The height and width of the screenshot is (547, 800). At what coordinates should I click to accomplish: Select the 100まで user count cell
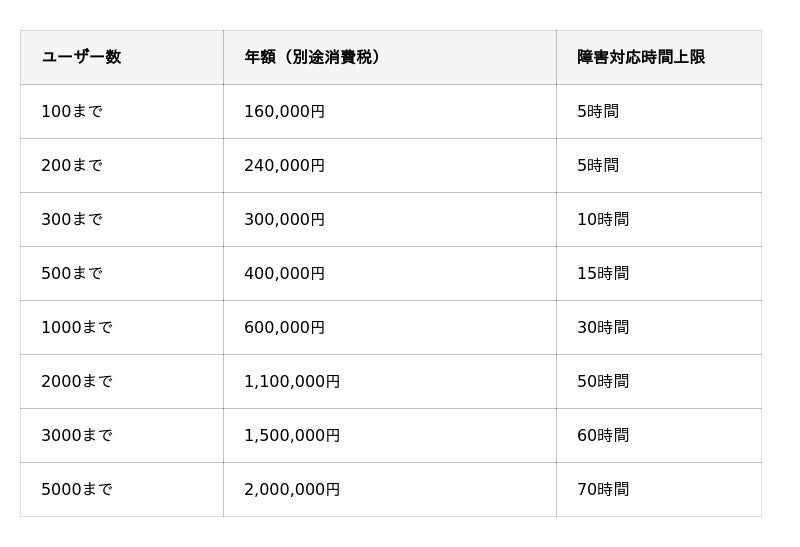tap(72, 111)
